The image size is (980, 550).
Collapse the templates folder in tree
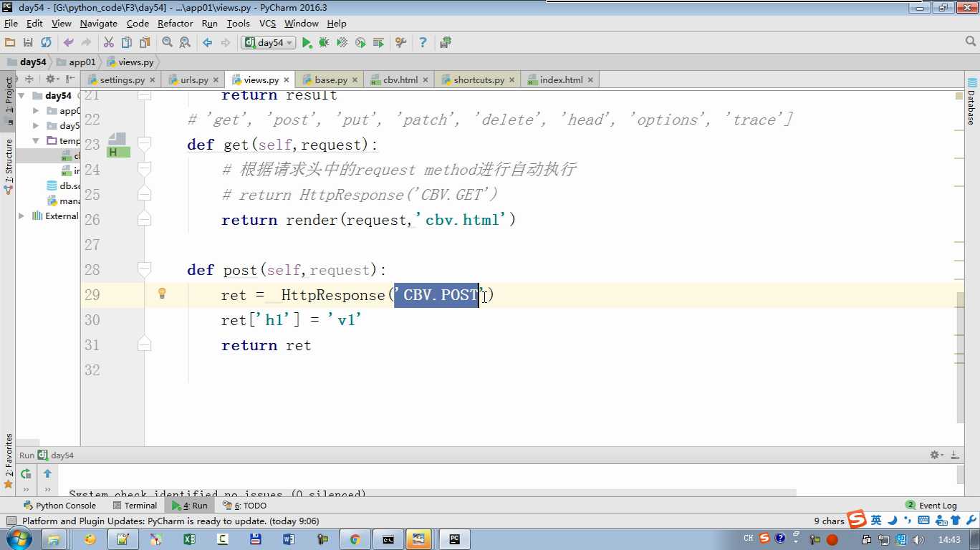[36, 141]
